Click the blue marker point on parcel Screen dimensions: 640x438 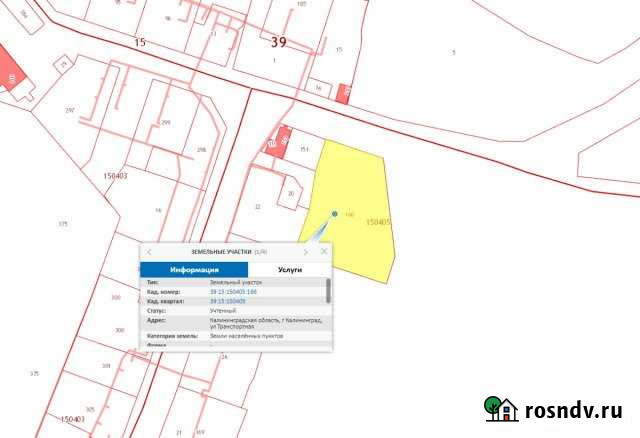335,213
